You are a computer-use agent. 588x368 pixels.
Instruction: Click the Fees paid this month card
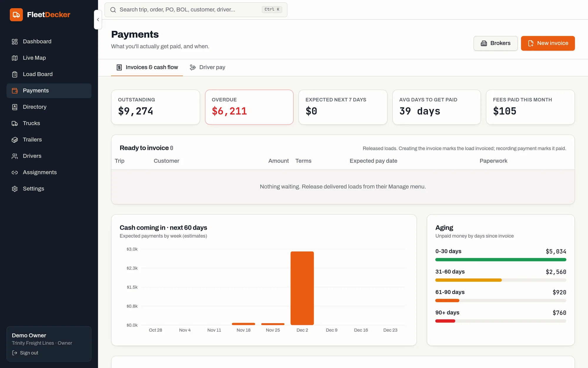tap(530, 107)
